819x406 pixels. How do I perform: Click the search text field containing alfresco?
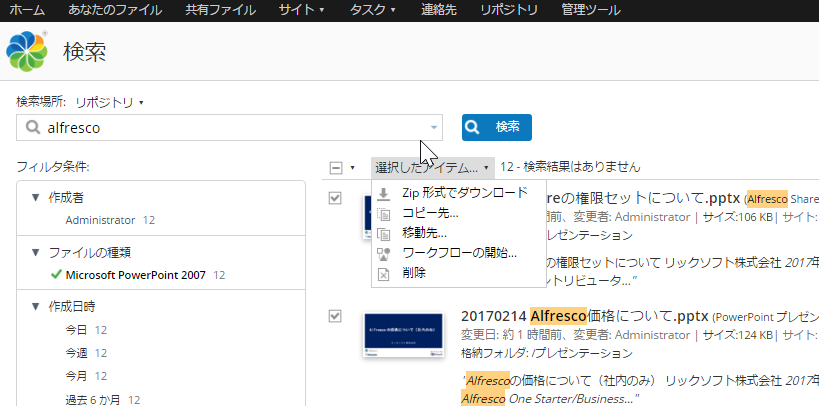[230, 127]
